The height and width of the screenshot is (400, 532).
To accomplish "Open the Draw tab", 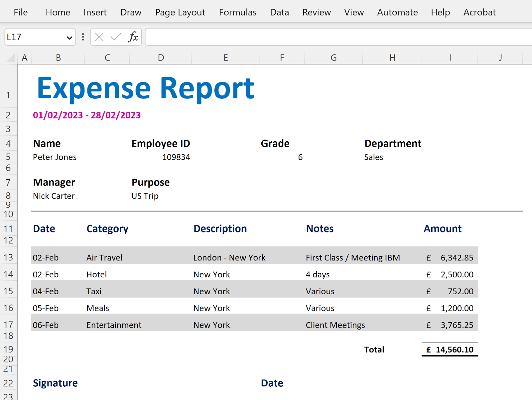I will pyautogui.click(x=131, y=12).
